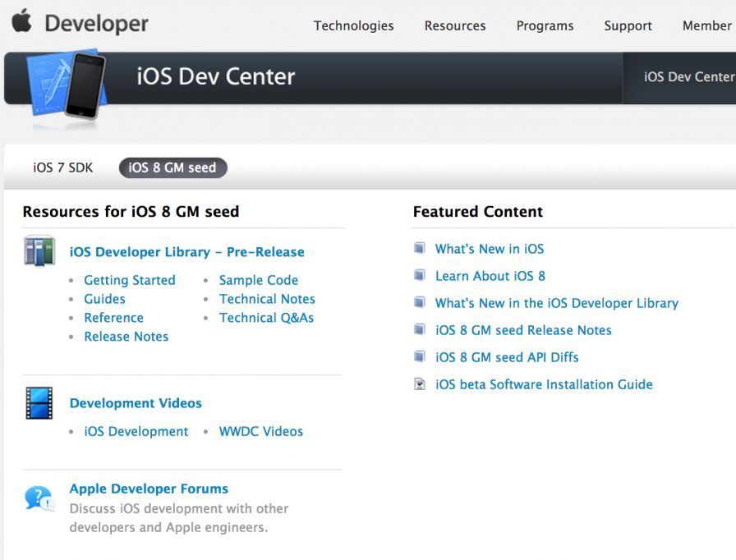Screen dimensions: 736x560
Task: Open the Guides link
Action: [x=104, y=299]
